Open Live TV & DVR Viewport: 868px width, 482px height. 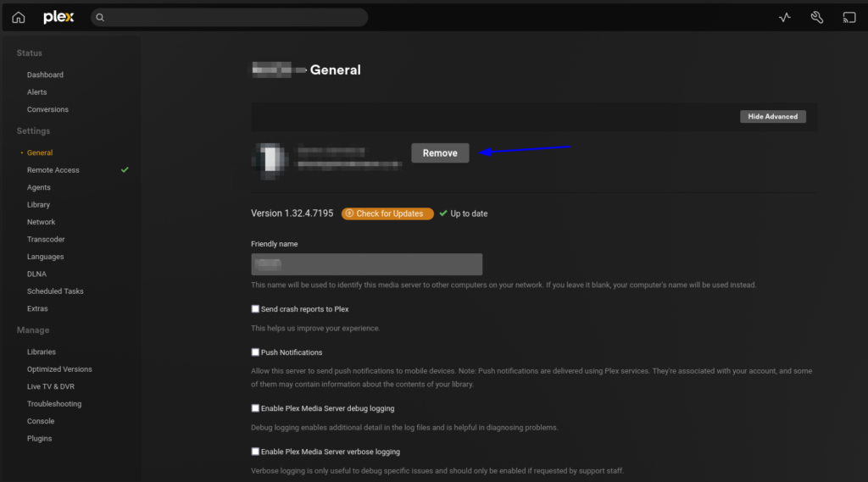[51, 386]
